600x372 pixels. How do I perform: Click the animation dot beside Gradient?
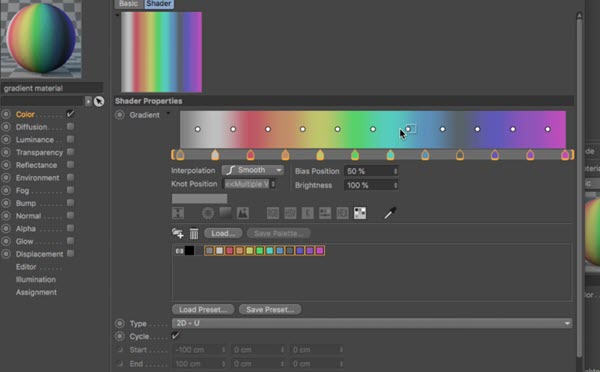[120, 115]
